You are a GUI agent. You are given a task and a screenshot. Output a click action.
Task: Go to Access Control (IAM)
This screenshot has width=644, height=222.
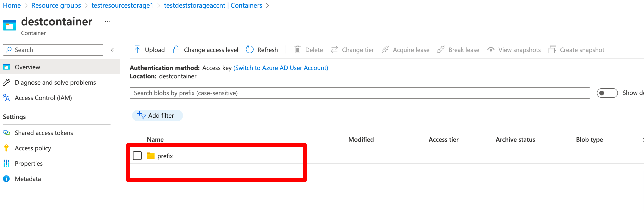[x=43, y=98]
